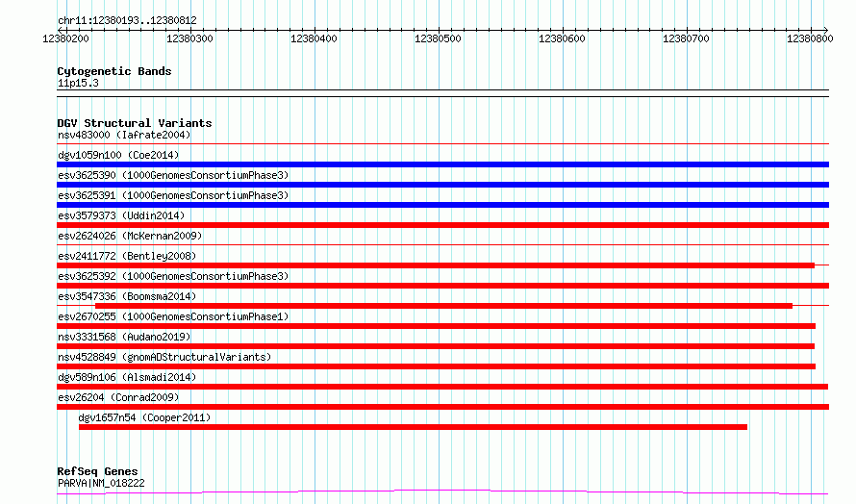Click blue bar under esv3625391

tap(442, 205)
